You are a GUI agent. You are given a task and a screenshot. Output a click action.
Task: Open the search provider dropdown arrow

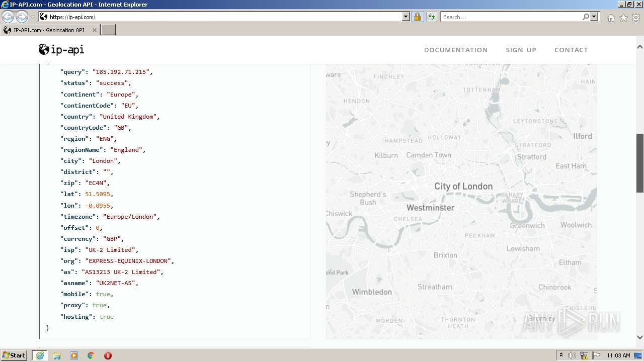click(594, 17)
